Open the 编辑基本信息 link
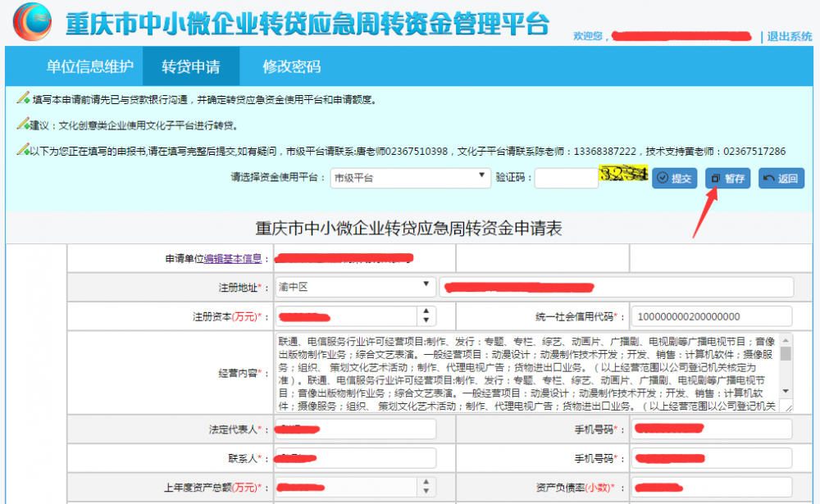The height and width of the screenshot is (504, 820). [233, 259]
